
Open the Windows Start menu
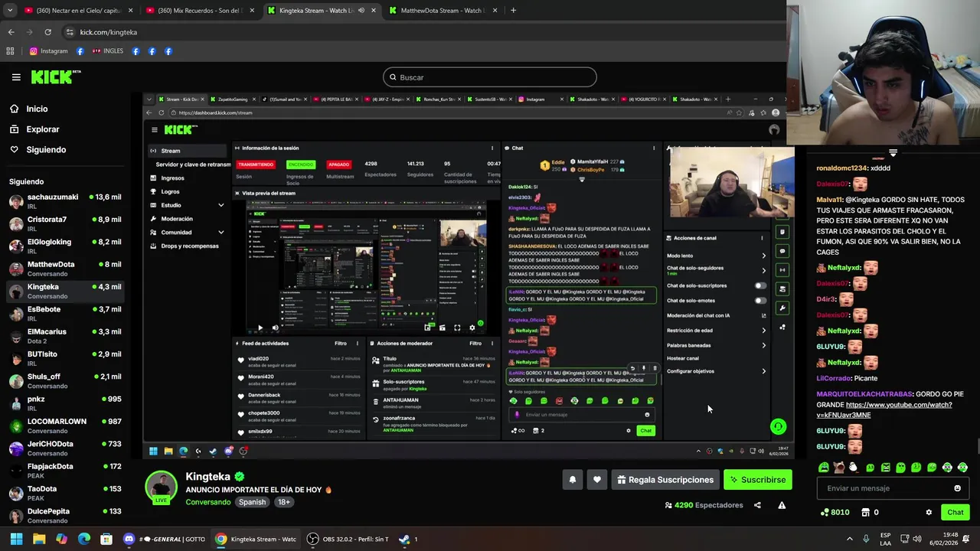(16, 539)
